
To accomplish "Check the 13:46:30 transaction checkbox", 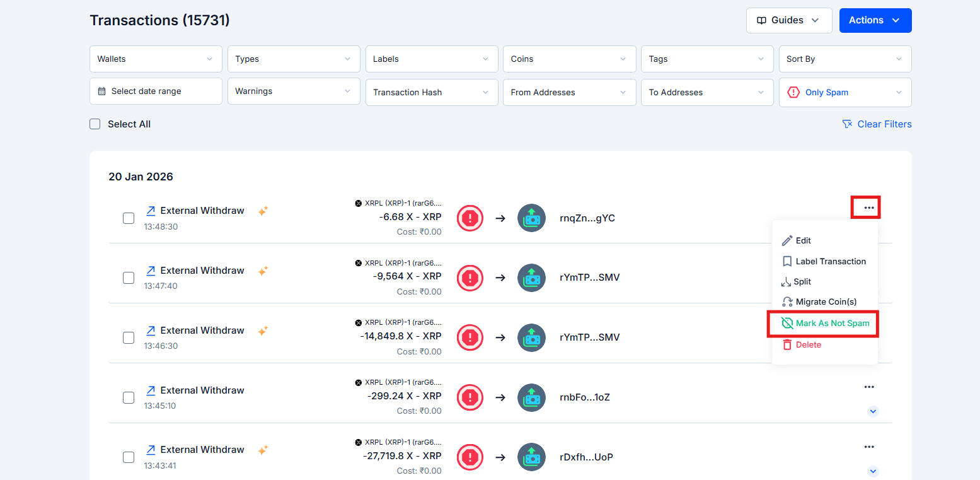I will coord(129,337).
